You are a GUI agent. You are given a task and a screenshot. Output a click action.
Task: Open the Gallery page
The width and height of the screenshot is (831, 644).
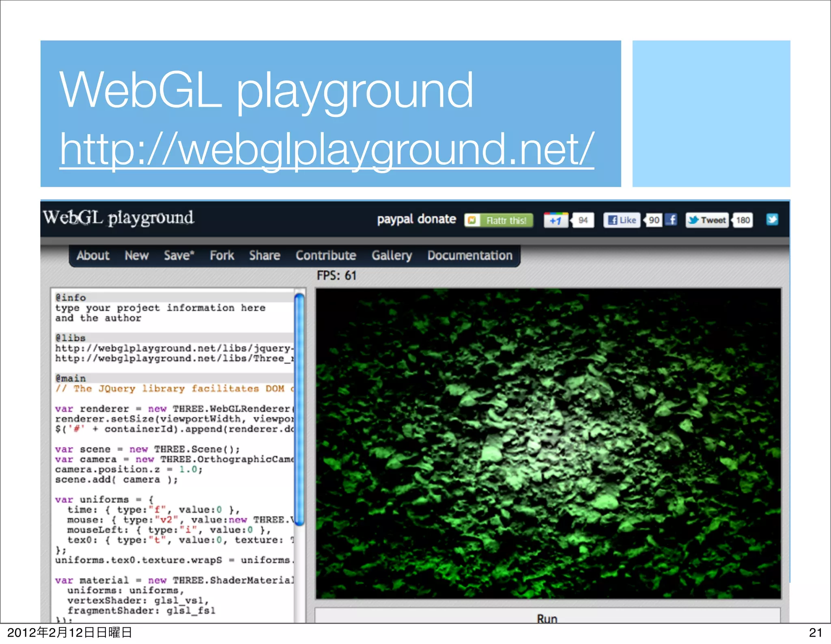[392, 255]
